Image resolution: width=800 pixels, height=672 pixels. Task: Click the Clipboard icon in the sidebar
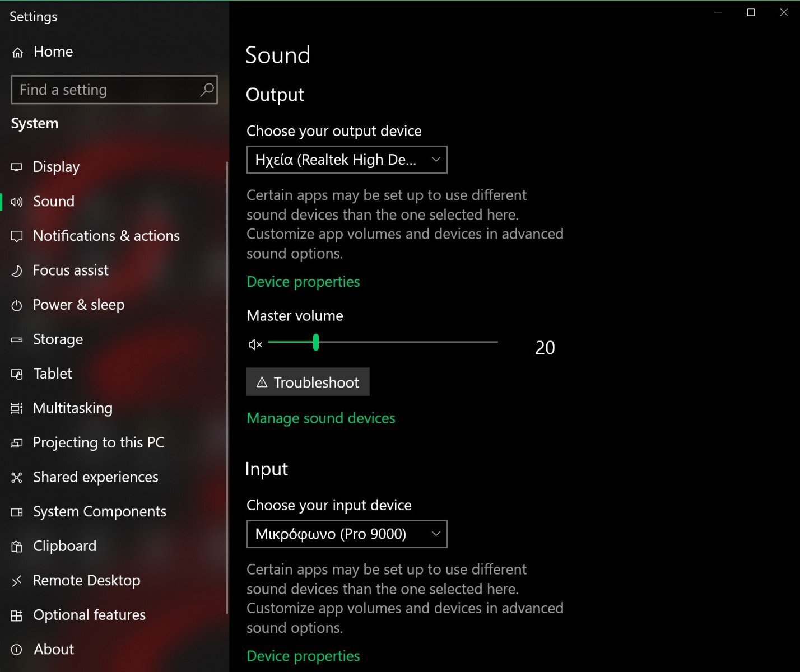coord(17,547)
